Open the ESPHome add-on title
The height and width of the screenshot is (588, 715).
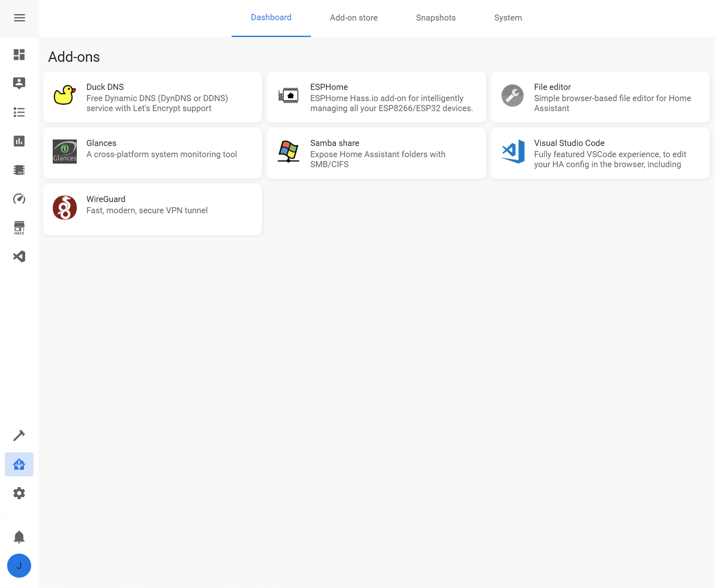click(329, 87)
